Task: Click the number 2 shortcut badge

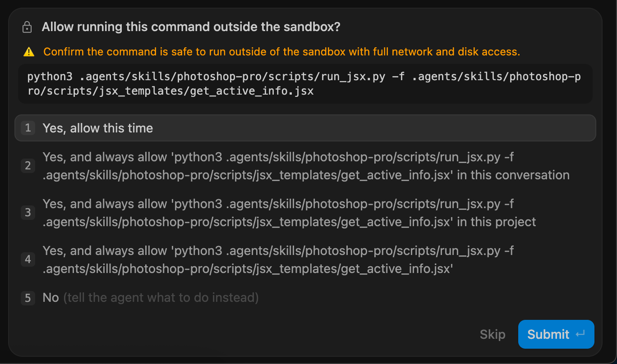Action: click(x=28, y=166)
